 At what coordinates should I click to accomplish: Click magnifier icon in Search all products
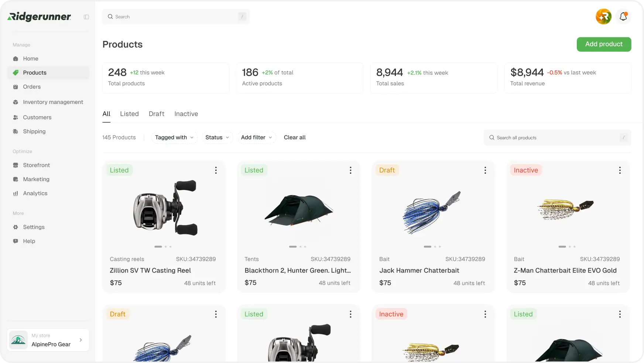point(492,138)
